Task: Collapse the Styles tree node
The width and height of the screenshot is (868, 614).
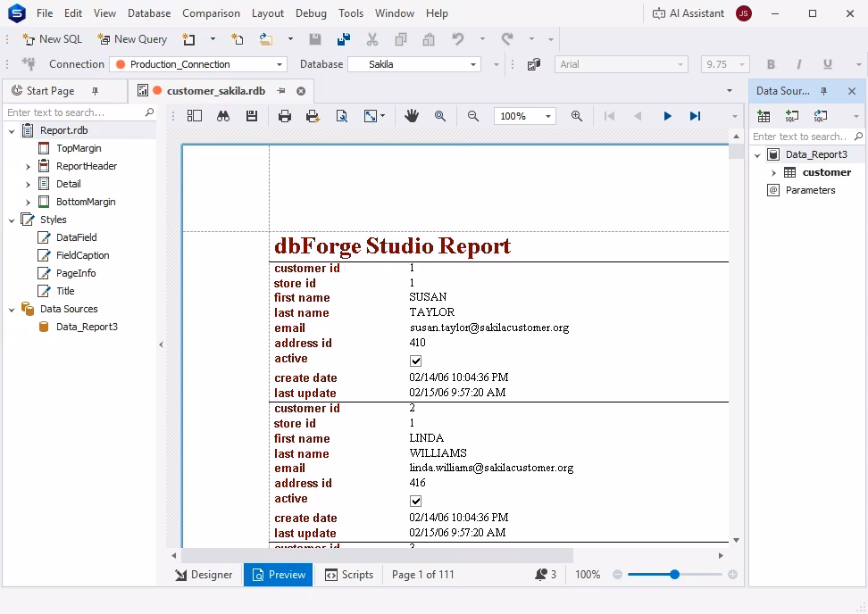Action: (12, 220)
